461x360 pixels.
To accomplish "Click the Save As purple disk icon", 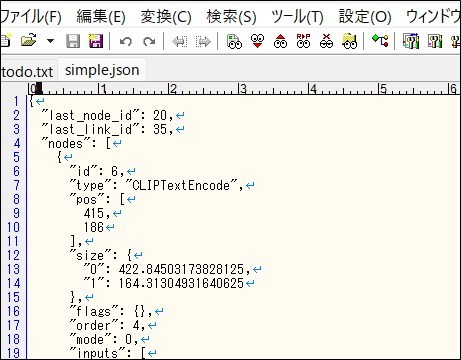I will point(96,41).
